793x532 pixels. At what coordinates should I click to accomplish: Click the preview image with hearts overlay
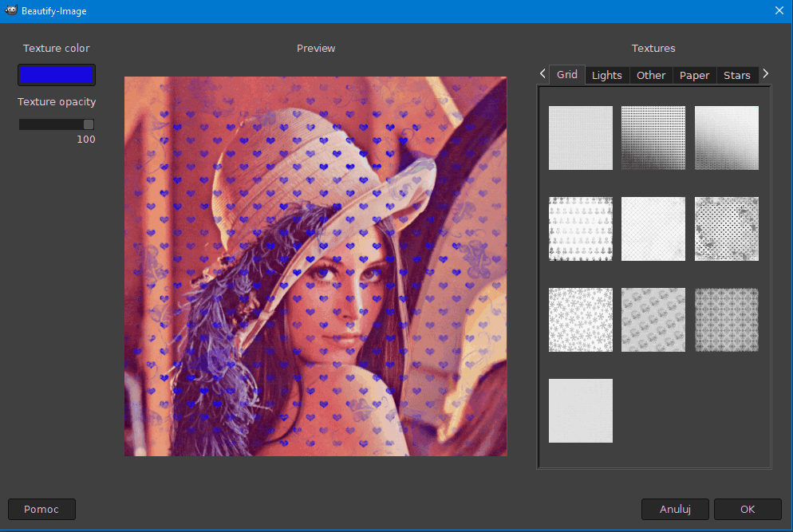point(316,266)
